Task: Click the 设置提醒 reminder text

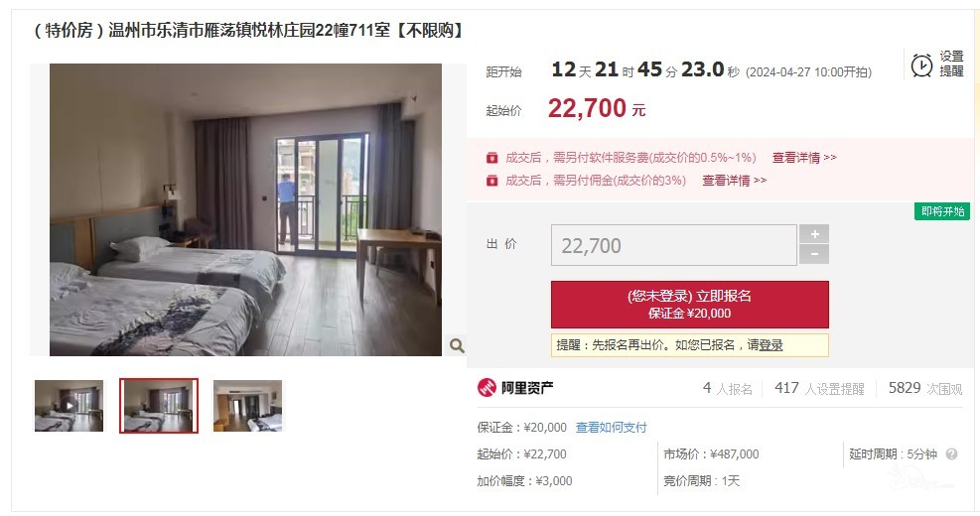Action: coord(951,64)
